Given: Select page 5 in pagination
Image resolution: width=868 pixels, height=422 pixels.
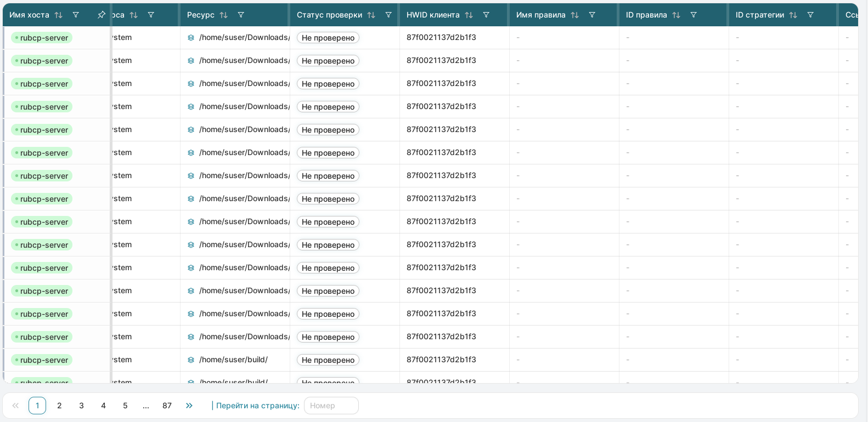Looking at the screenshot, I should (x=125, y=406).
